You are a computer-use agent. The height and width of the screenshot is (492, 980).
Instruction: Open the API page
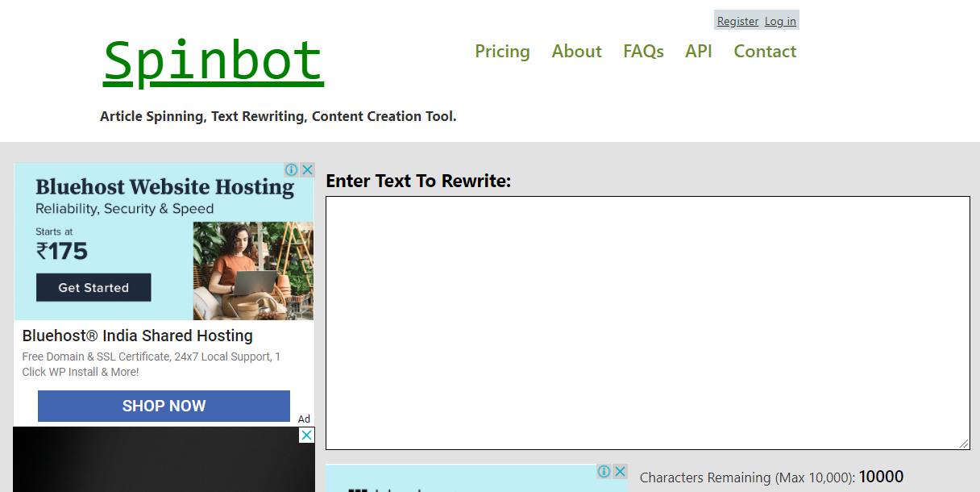tap(699, 52)
